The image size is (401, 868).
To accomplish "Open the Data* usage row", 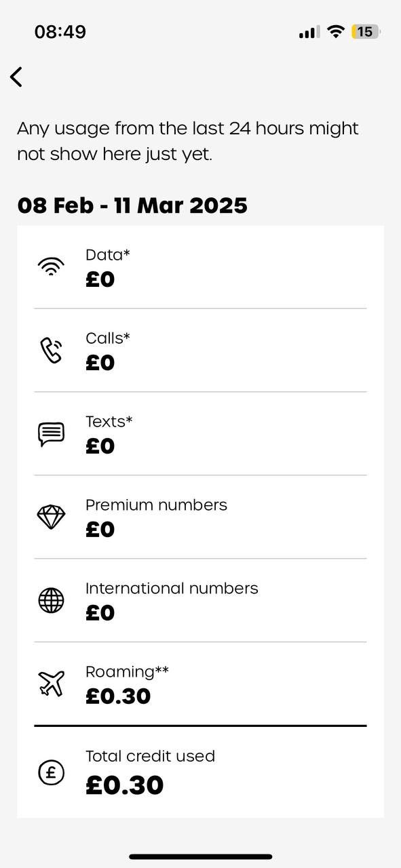I will pyautogui.click(x=200, y=267).
